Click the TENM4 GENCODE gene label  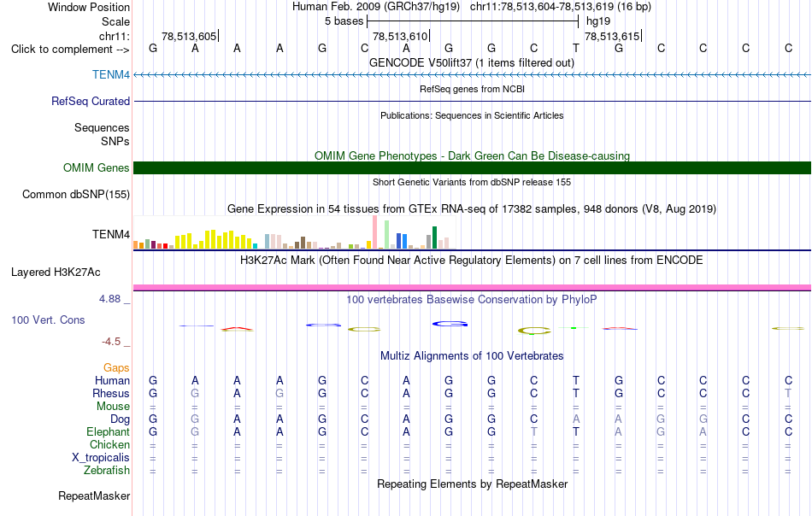pyautogui.click(x=111, y=74)
